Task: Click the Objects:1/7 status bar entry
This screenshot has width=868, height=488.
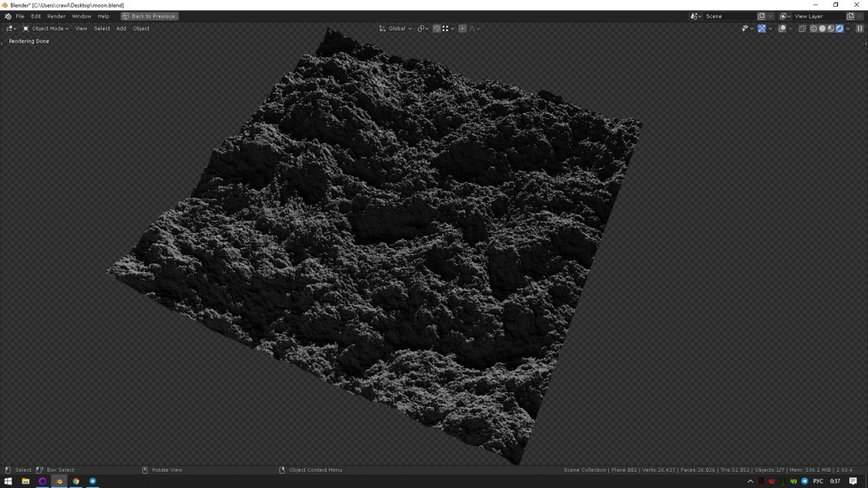Action: (770, 470)
